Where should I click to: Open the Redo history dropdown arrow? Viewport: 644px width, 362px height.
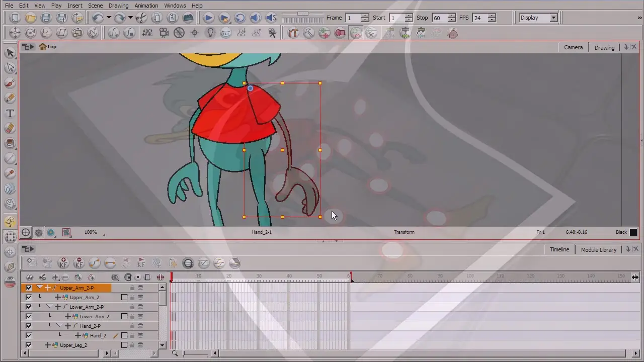[130, 18]
